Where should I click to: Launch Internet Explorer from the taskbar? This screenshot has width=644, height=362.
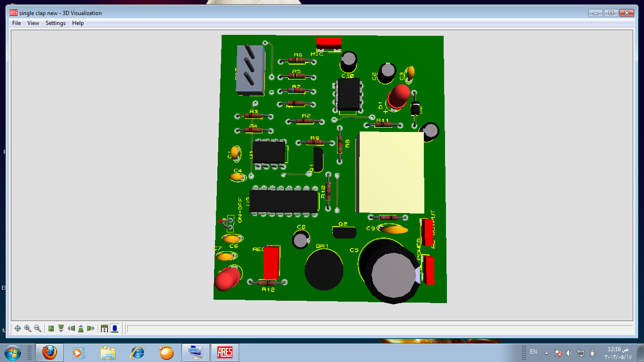click(138, 352)
